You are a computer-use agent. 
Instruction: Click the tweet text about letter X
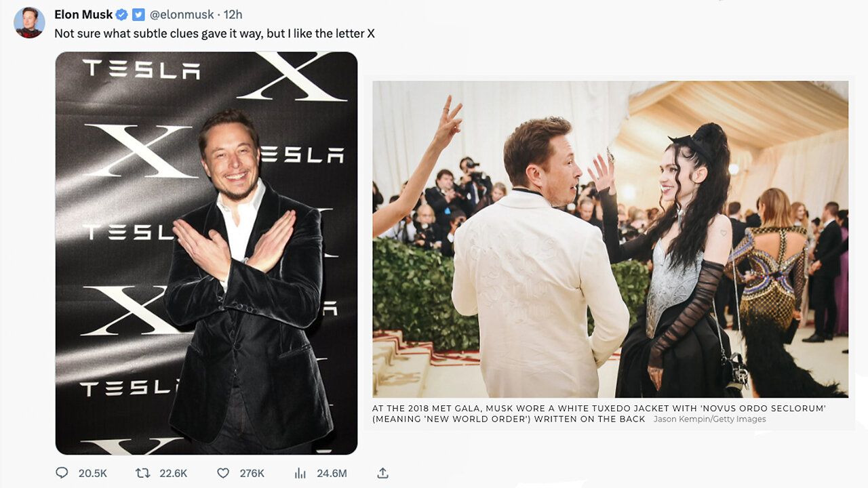pos(214,33)
